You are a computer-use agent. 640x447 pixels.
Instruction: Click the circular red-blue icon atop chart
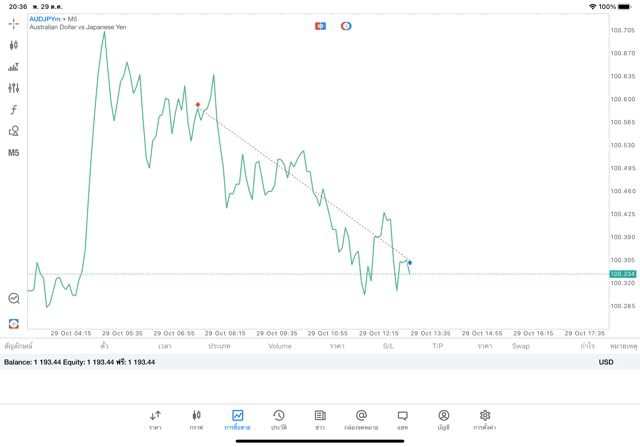pyautogui.click(x=346, y=26)
